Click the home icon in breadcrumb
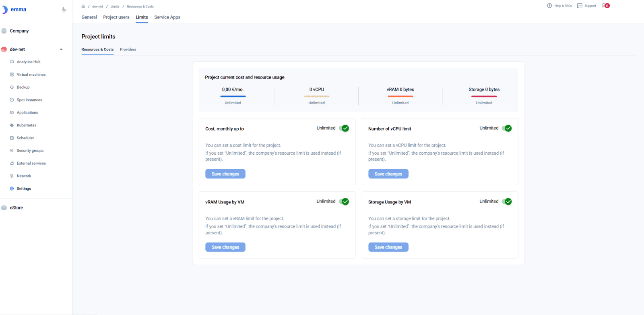 (83, 6)
